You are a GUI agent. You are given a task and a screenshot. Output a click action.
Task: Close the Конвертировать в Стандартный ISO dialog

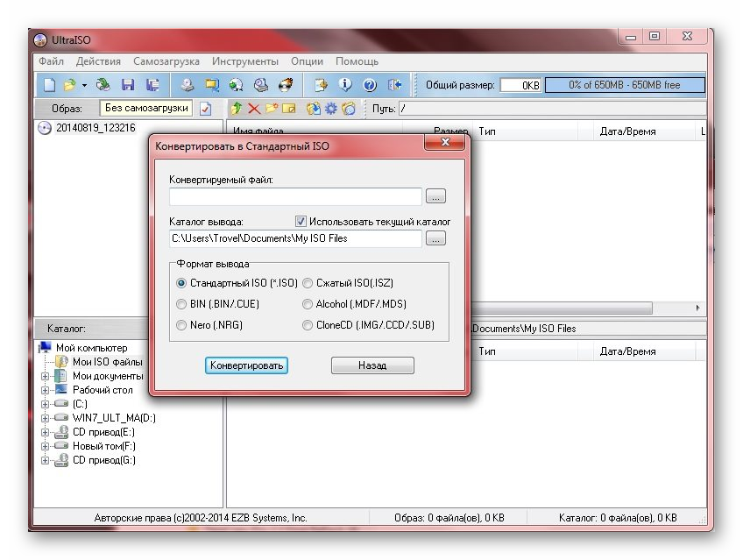pyautogui.click(x=445, y=142)
